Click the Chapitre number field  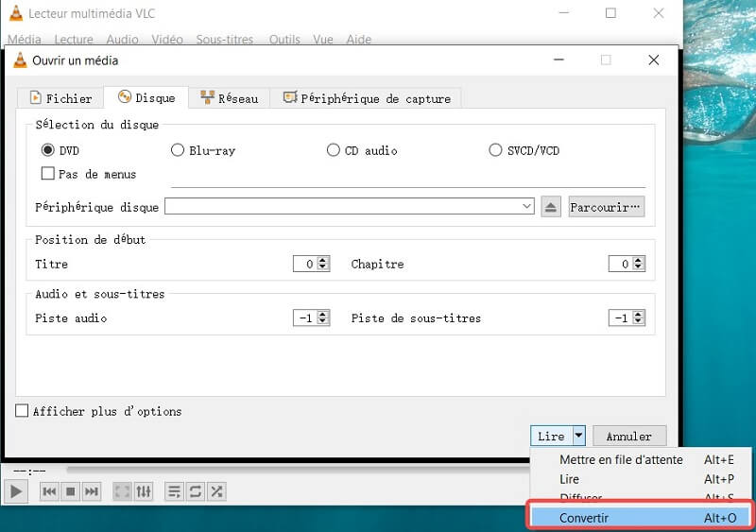621,264
